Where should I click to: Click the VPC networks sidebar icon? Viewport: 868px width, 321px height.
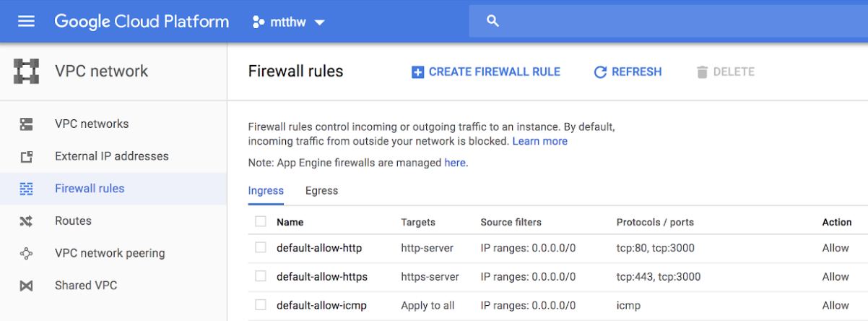coord(27,124)
